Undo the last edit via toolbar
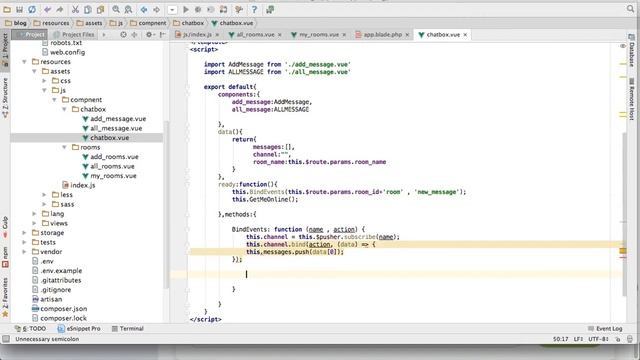The image size is (640, 360). point(48,9)
